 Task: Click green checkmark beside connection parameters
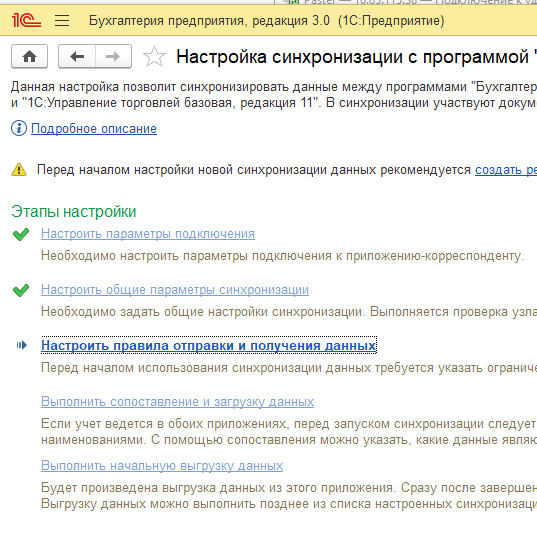pos(21,234)
